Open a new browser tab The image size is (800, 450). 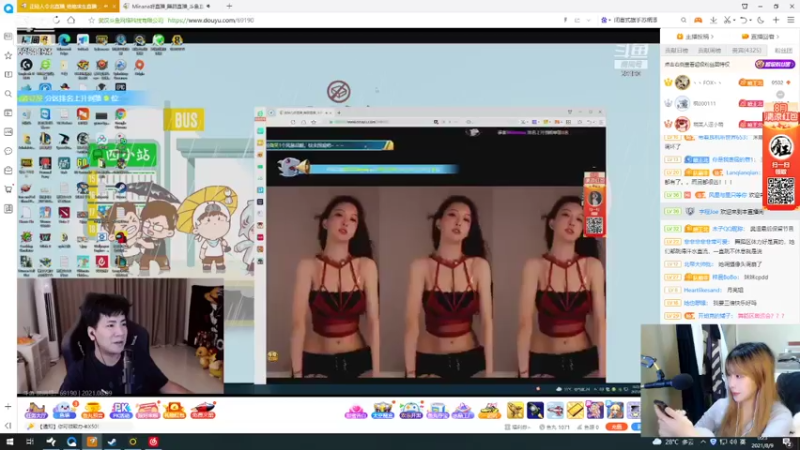click(x=229, y=6)
